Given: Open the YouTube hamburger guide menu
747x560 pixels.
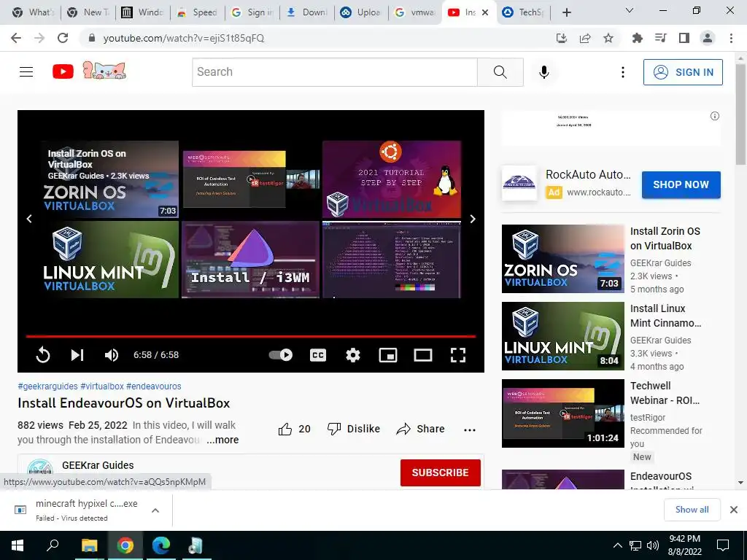Looking at the screenshot, I should click(26, 72).
